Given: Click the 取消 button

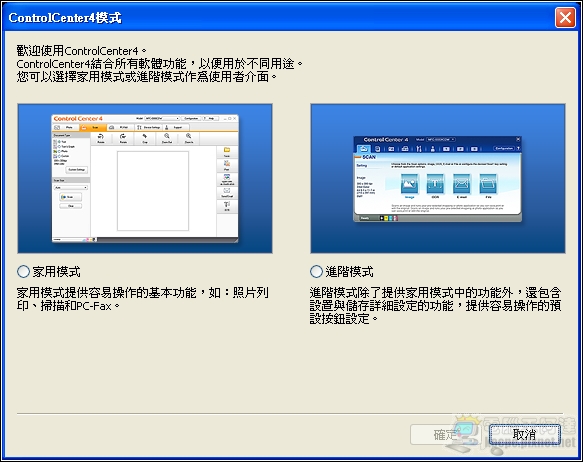Looking at the screenshot, I should pyautogui.click(x=525, y=434).
